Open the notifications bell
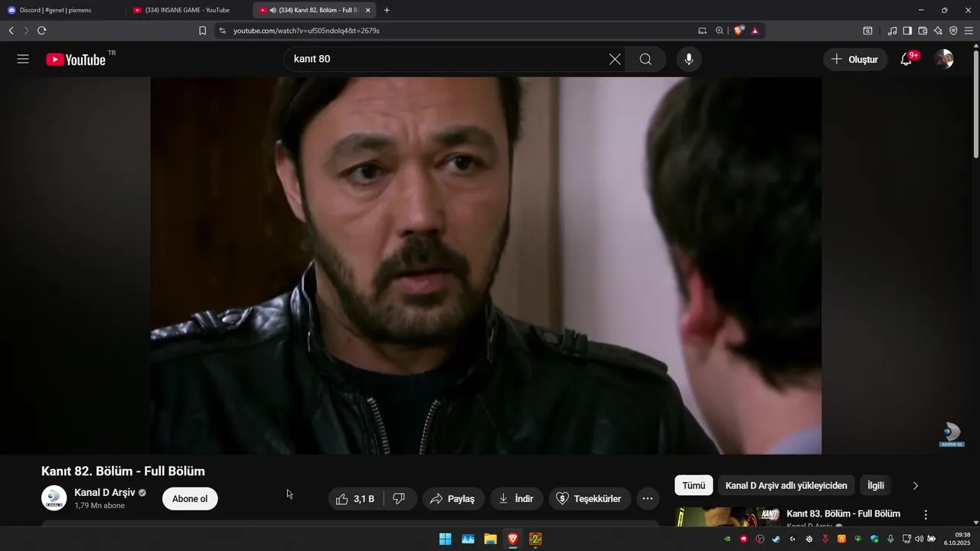This screenshot has width=980, height=551. 906,59
